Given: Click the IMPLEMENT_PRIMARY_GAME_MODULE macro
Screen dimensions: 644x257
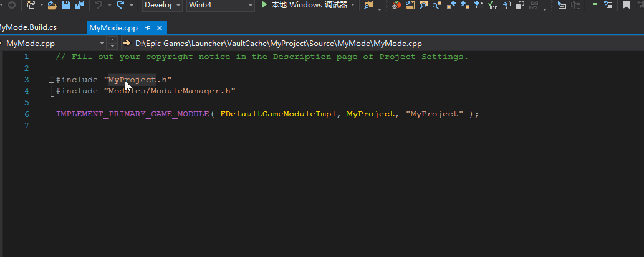Looking at the screenshot, I should click(133, 114).
